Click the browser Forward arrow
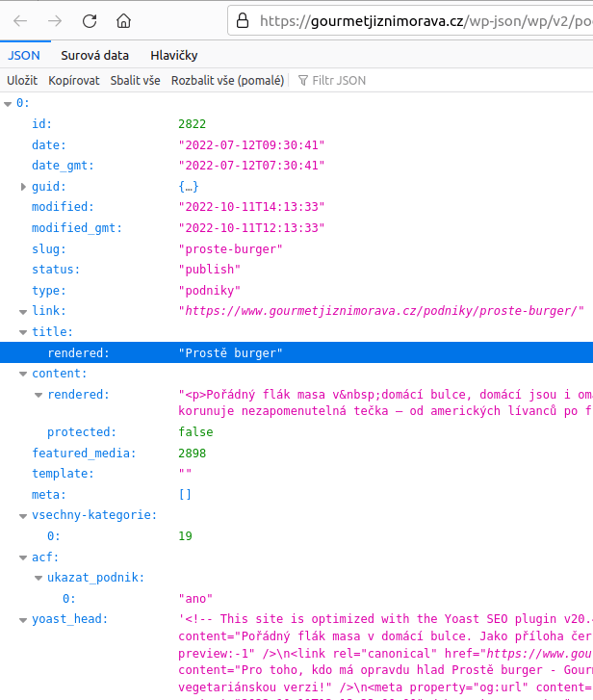The height and width of the screenshot is (700, 593). (x=55, y=20)
